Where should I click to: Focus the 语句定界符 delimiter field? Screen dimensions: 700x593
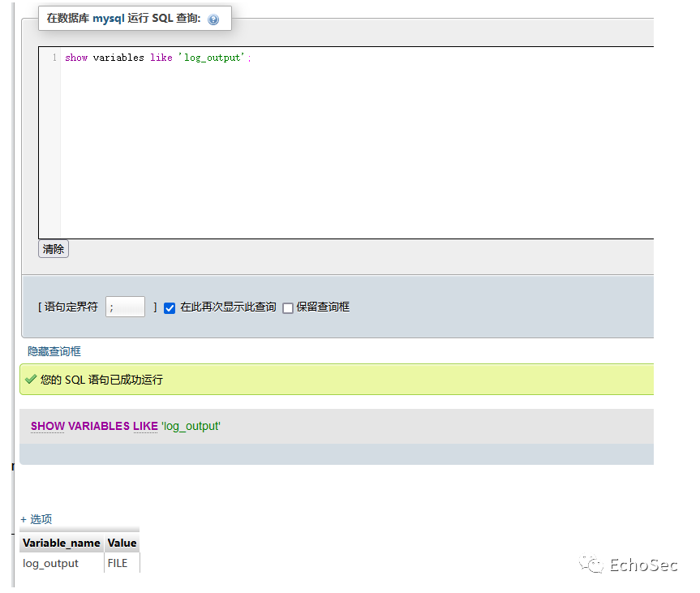(125, 307)
